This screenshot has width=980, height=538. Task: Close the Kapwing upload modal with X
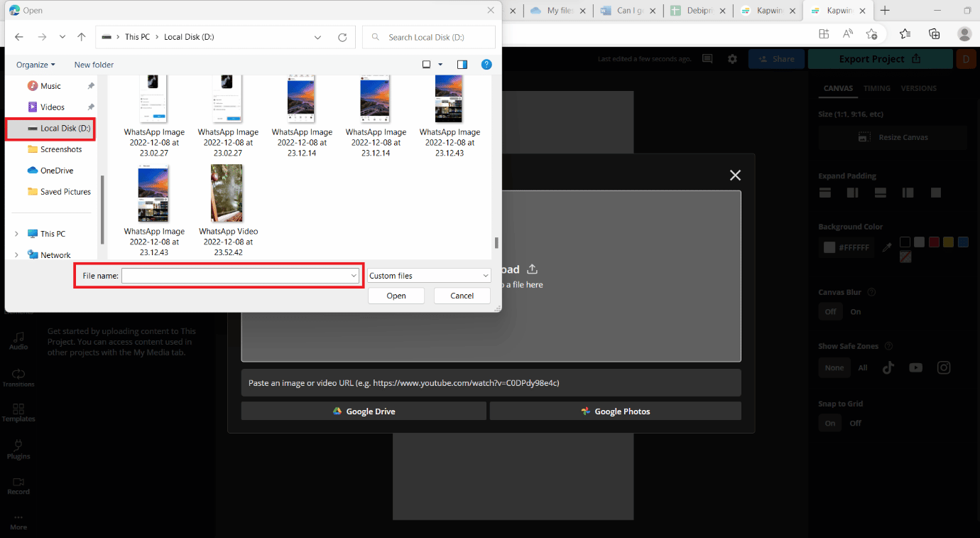click(x=735, y=175)
